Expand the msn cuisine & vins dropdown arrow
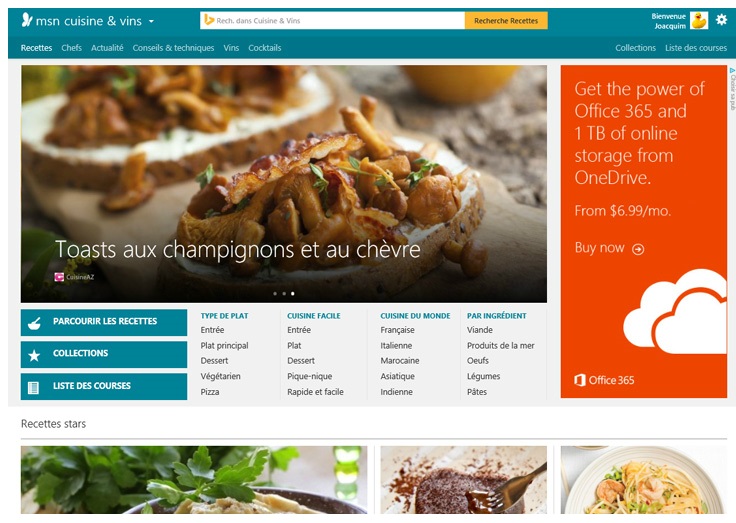This screenshot has height=523, width=736. (x=151, y=21)
